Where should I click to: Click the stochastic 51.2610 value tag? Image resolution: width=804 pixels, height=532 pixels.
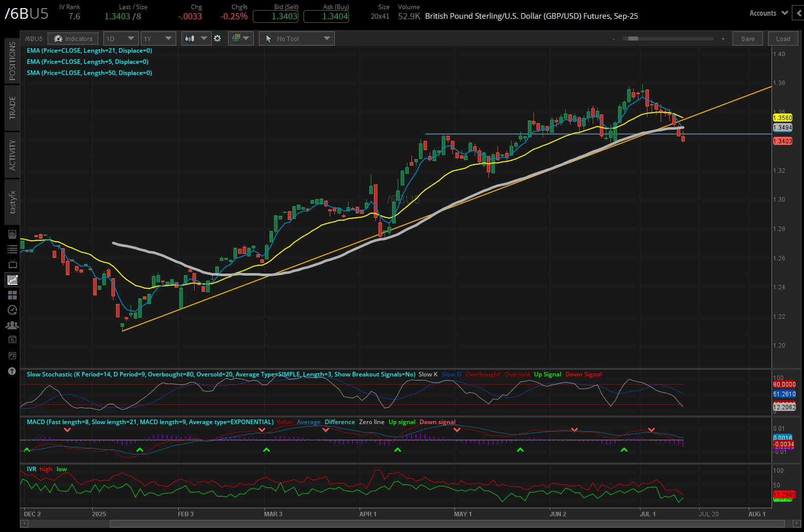784,394
